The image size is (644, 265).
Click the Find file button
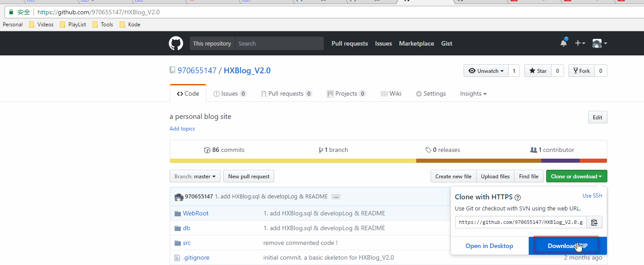pyautogui.click(x=529, y=176)
